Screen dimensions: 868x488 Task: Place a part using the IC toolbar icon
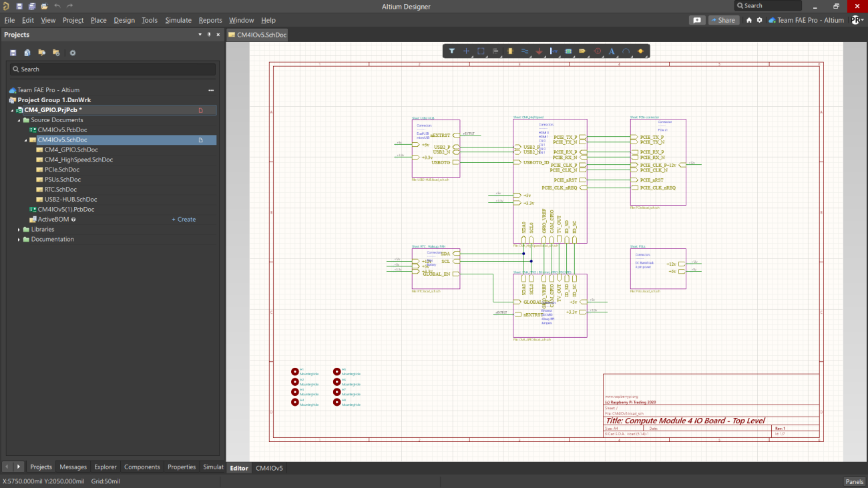click(511, 51)
